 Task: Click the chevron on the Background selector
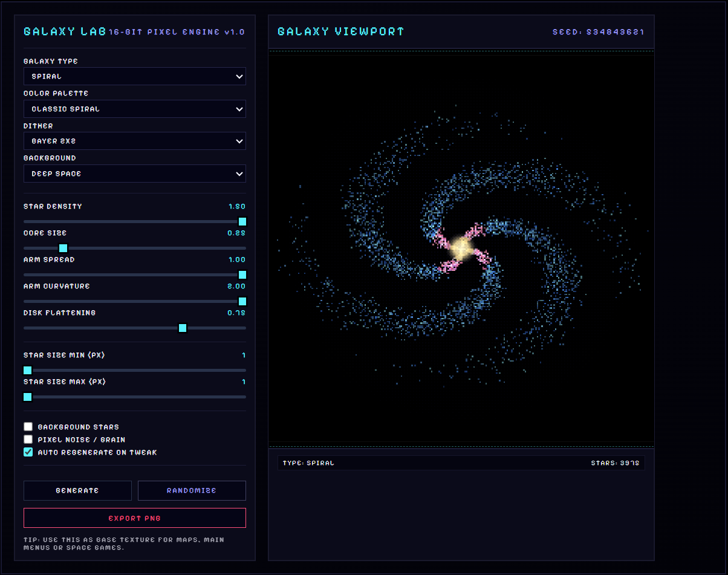pos(238,174)
